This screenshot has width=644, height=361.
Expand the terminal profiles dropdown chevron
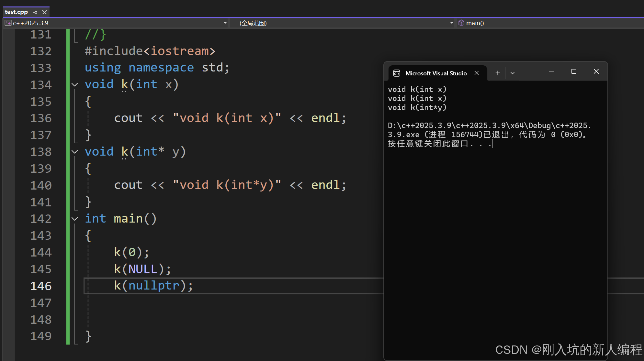(513, 73)
